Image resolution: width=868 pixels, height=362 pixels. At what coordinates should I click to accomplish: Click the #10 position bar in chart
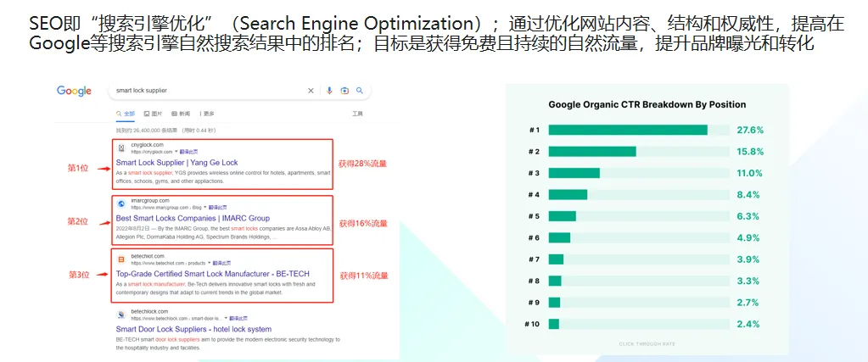pos(554,324)
